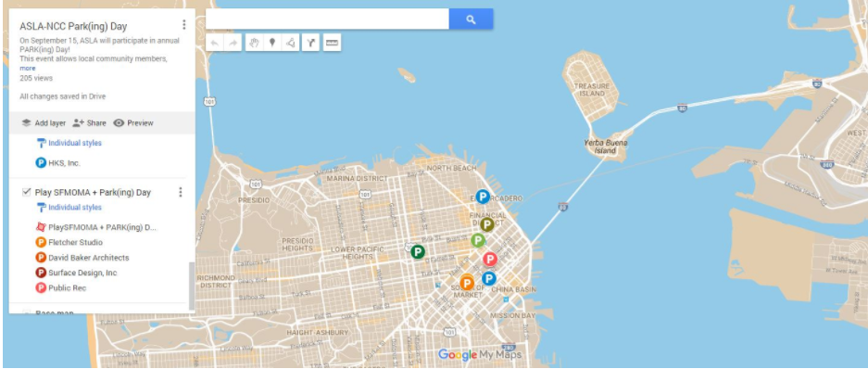Viewport: 868px width, 369px height.
Task: Click the undo arrow
Action: point(215,43)
